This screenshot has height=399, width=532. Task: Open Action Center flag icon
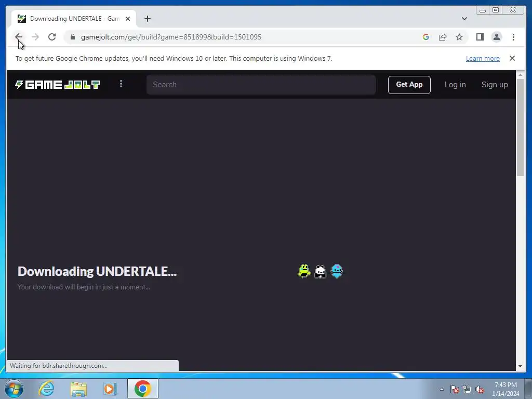tap(455, 389)
